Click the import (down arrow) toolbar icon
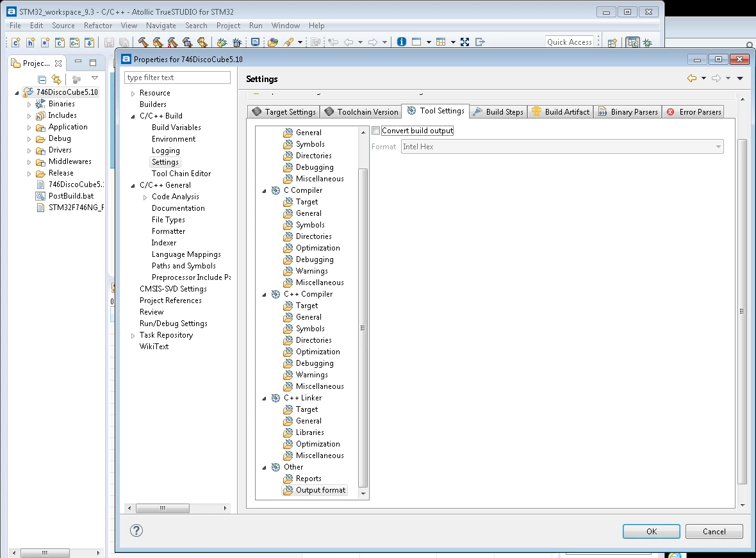This screenshot has height=558, width=756. tap(89, 42)
